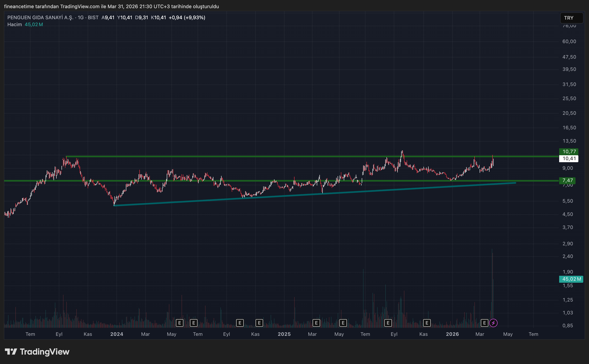
Task: Click the earnings marker right after Kas 2024
Action: point(259,323)
